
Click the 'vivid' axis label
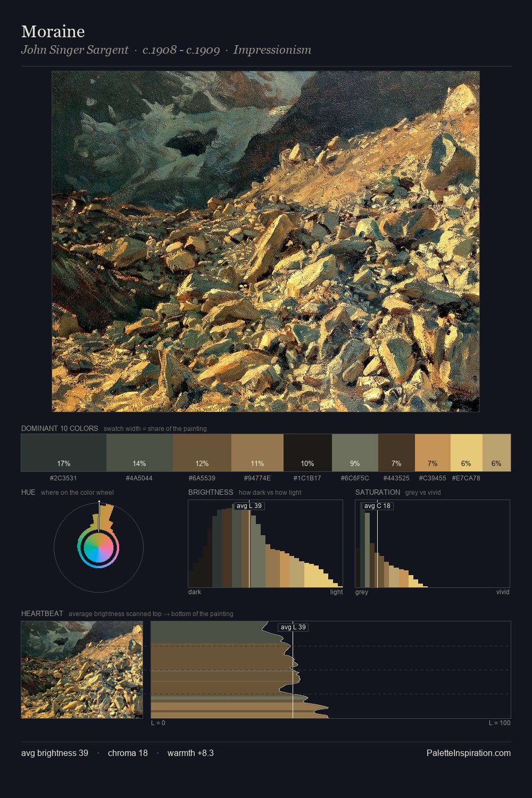[503, 592]
